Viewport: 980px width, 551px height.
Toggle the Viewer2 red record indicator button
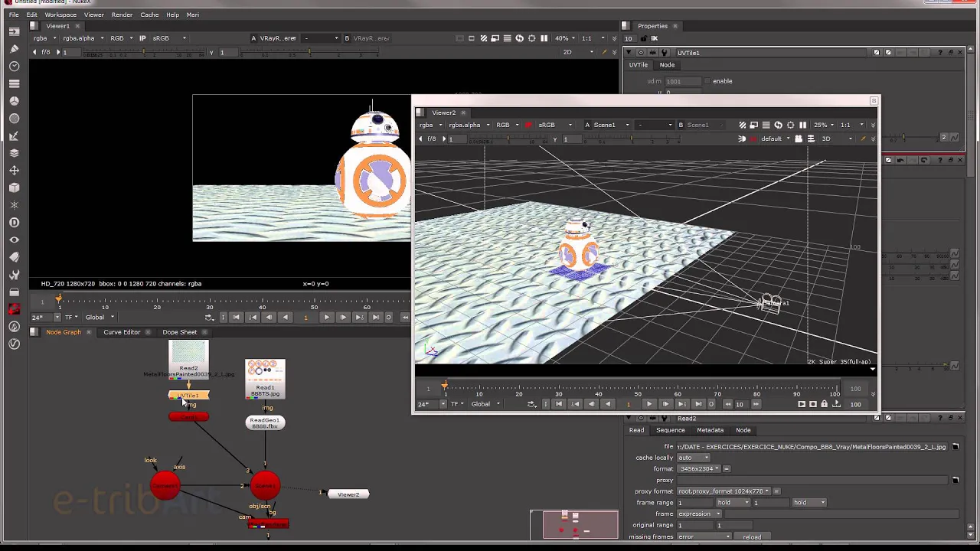click(753, 139)
